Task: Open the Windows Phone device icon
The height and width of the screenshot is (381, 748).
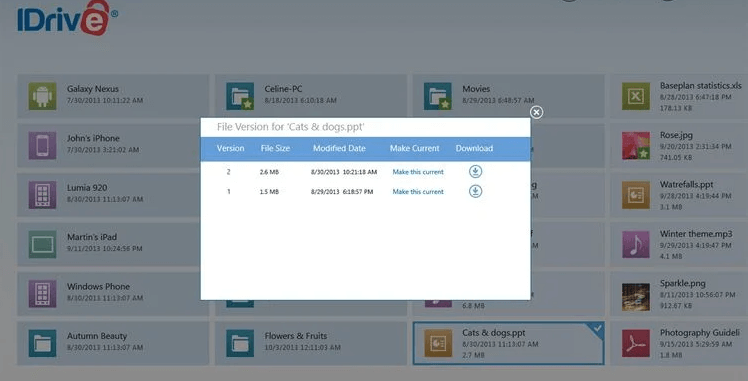Action: (x=42, y=294)
